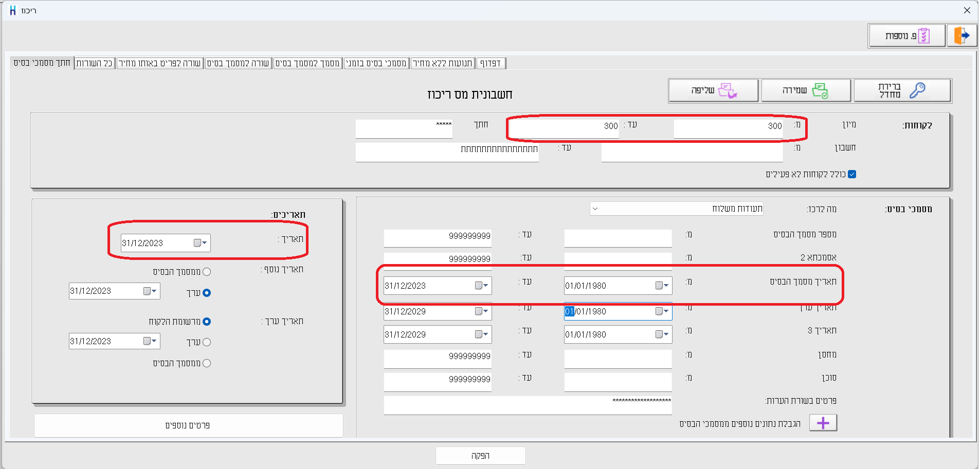Image resolution: width=980 pixels, height=469 pixels.
Task: Expand תאריך 3 to-date 31/12/2029 picker
Action: coord(486,334)
